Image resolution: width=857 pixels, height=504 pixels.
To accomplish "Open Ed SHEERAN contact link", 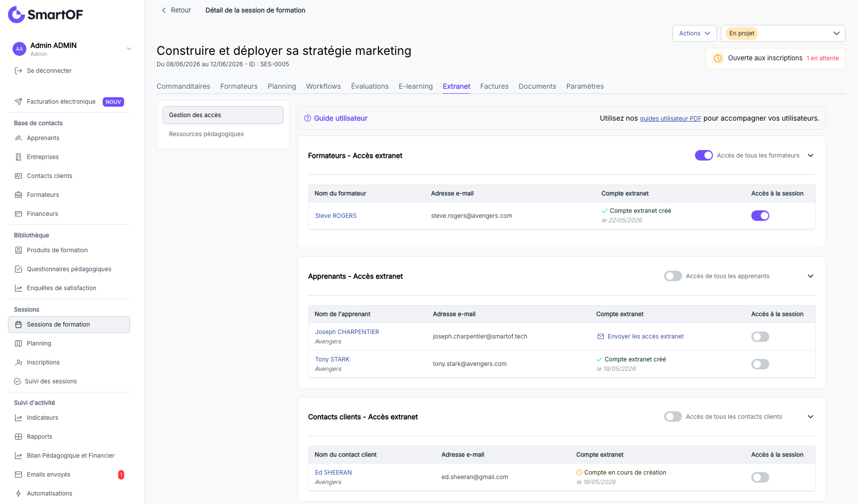I will (334, 473).
